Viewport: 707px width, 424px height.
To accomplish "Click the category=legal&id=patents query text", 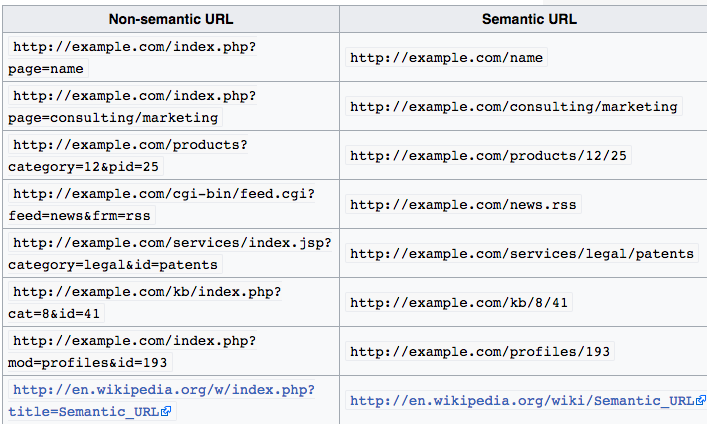I will [x=113, y=265].
